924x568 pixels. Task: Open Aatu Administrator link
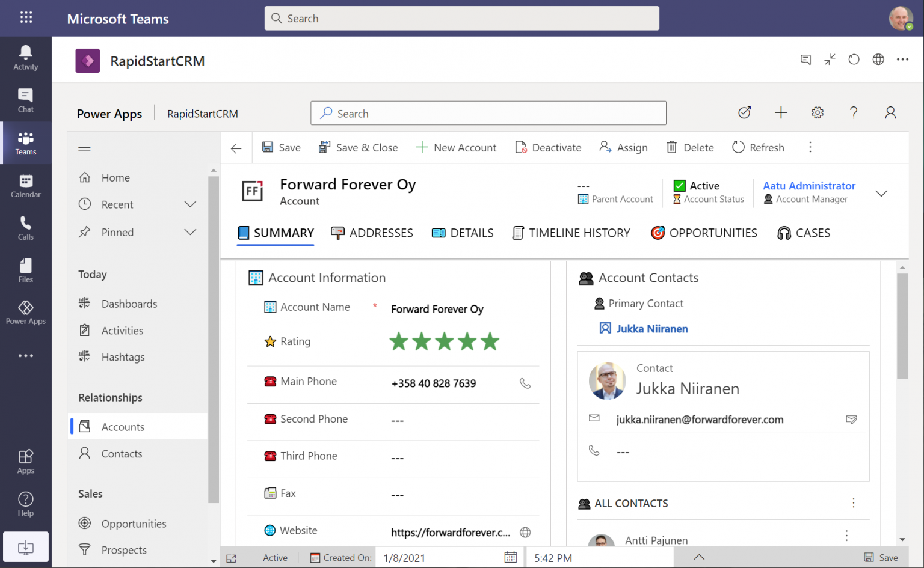pyautogui.click(x=809, y=186)
